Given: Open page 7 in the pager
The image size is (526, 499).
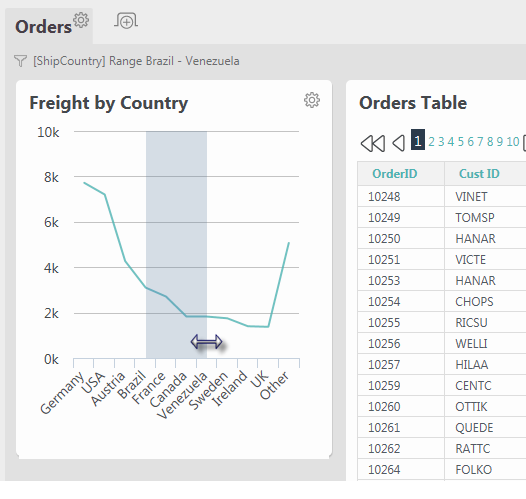Looking at the screenshot, I should click(x=480, y=142).
